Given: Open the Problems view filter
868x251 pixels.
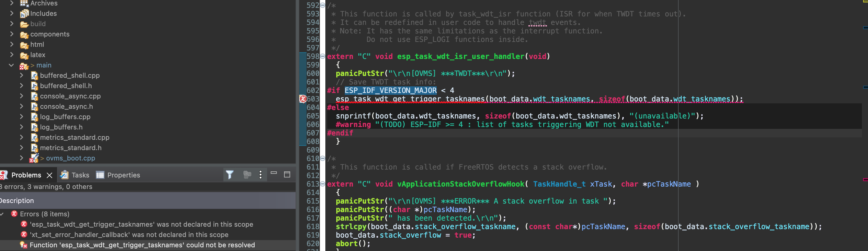Looking at the screenshot, I should (x=229, y=175).
